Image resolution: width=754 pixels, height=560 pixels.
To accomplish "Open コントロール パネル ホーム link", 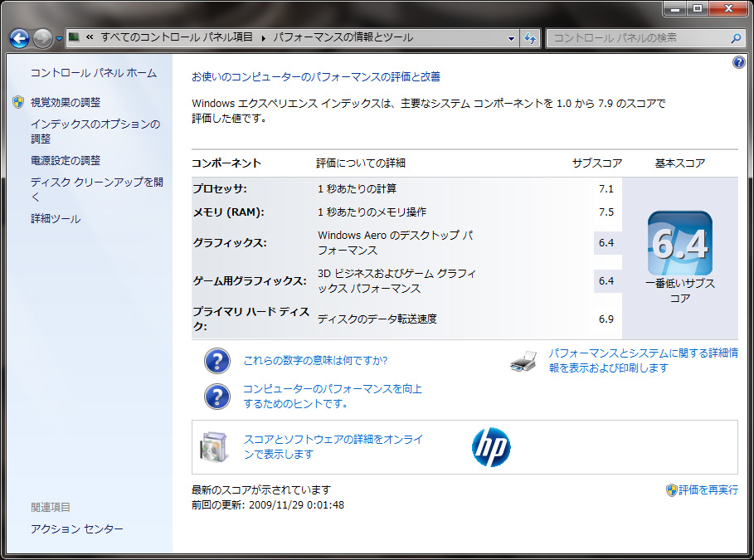I will (94, 73).
